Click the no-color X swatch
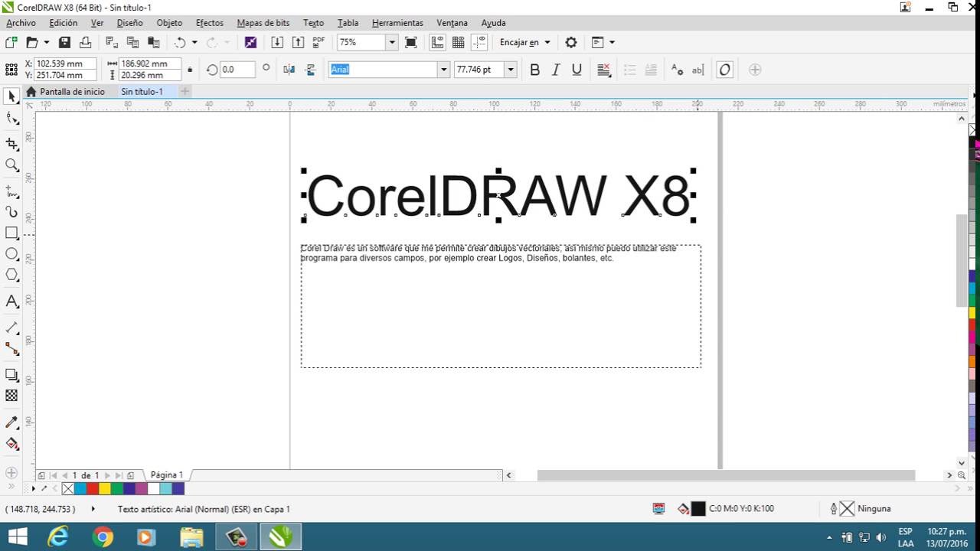The width and height of the screenshot is (980, 551). pos(67,488)
